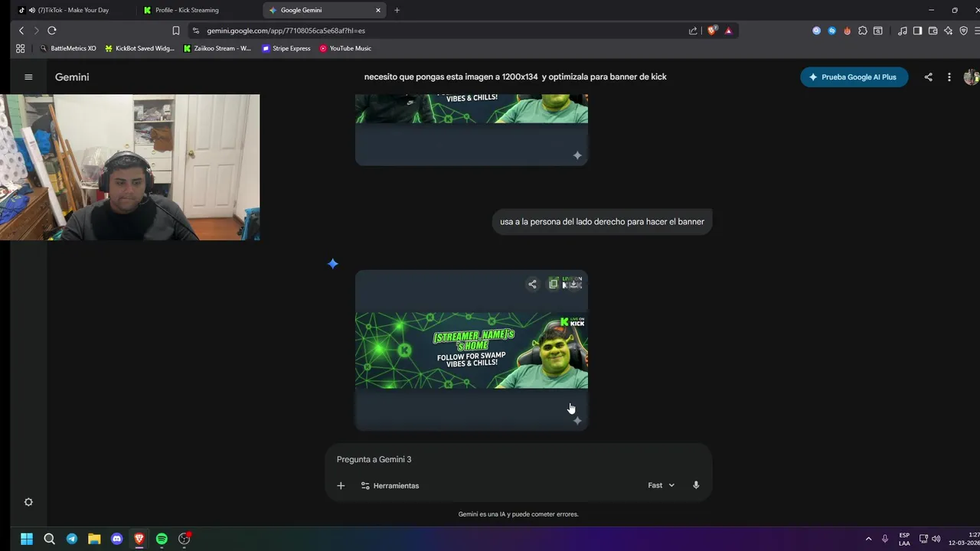Show hidden system tray icons
The height and width of the screenshot is (551, 980).
pyautogui.click(x=868, y=539)
